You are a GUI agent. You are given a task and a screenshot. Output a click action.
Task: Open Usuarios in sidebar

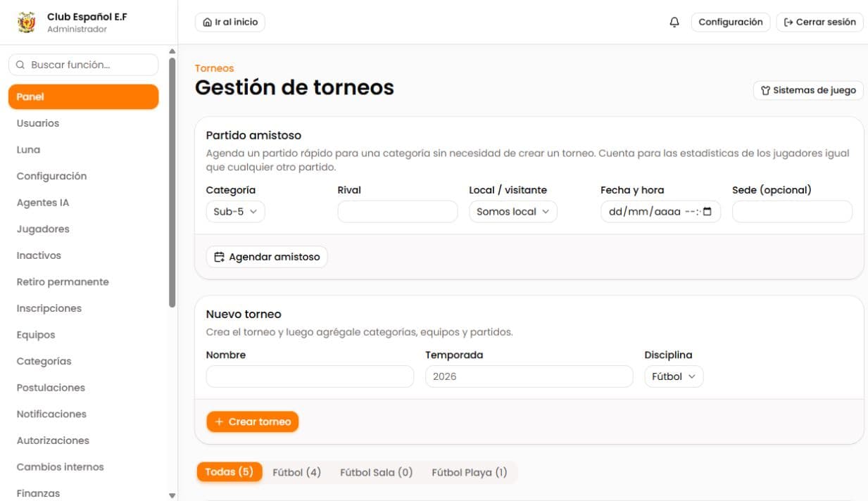click(x=83, y=123)
